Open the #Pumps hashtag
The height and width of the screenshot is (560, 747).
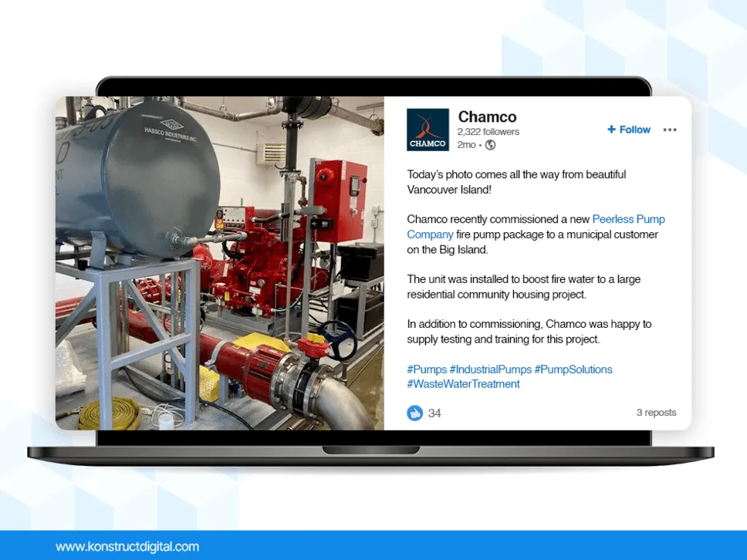[427, 369]
